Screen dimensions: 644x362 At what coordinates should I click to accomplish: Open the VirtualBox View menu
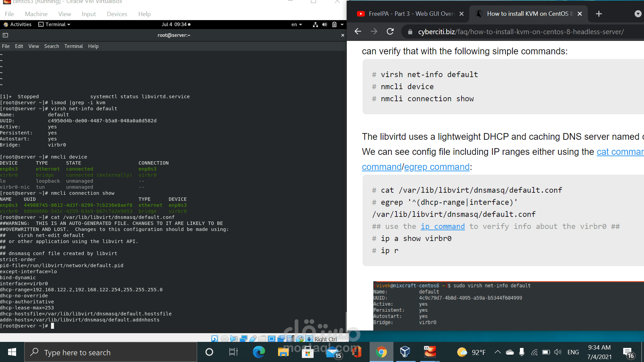[x=65, y=14]
